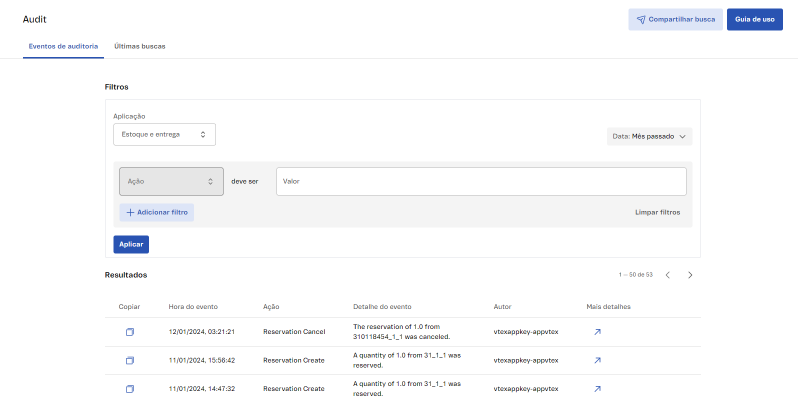Copy the Reservation Cancel event row
The height and width of the screenshot is (402, 798).
[129, 331]
